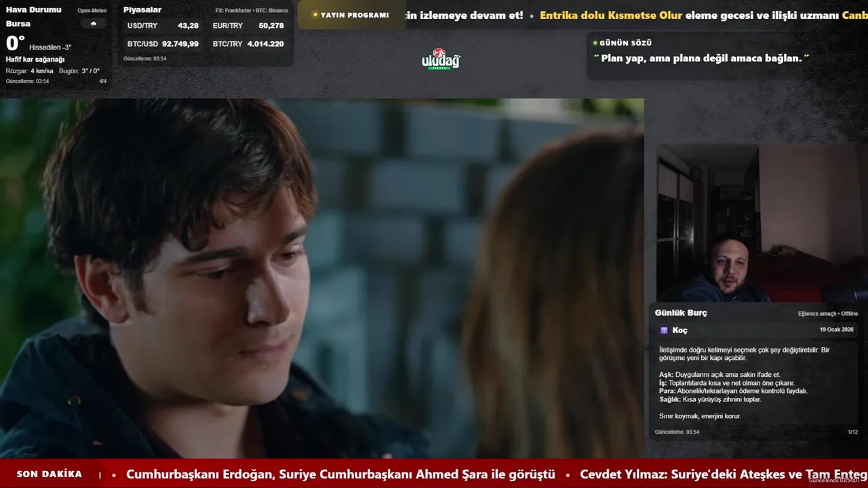
Task: Click the USD/TRY 43,28 rate
Action: 163,25
